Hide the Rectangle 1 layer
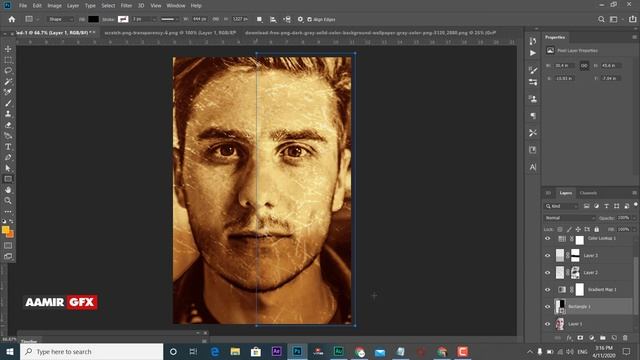Viewport: 640px width, 360px height. click(548, 307)
